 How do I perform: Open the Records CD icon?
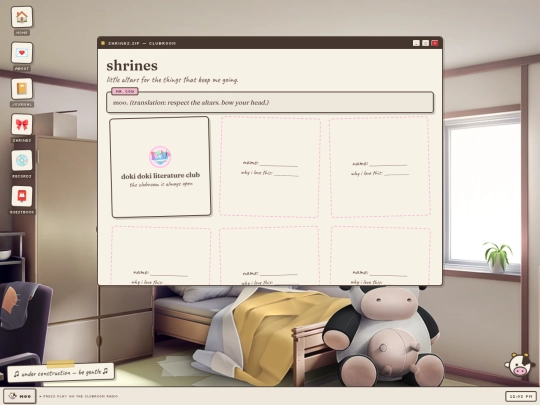pyautogui.click(x=22, y=160)
